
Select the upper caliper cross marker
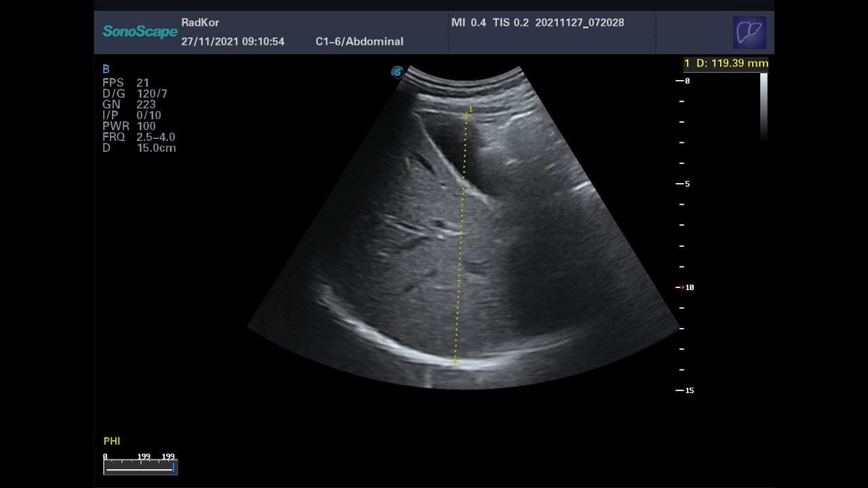point(467,116)
